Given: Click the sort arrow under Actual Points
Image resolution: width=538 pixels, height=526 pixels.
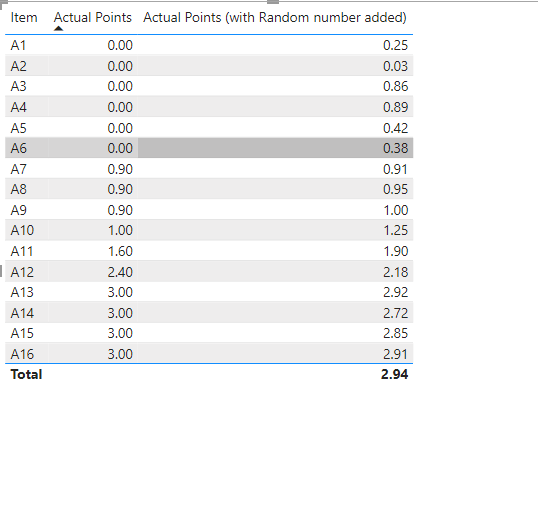Looking at the screenshot, I should [58, 28].
